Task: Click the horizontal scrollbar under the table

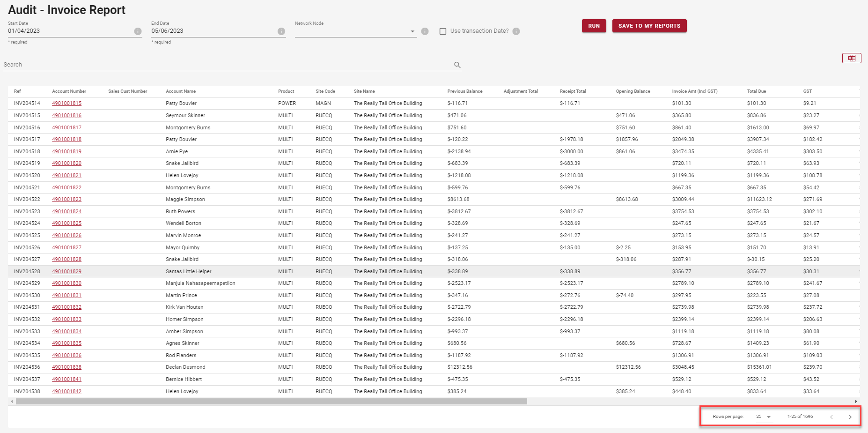Action: pos(272,402)
